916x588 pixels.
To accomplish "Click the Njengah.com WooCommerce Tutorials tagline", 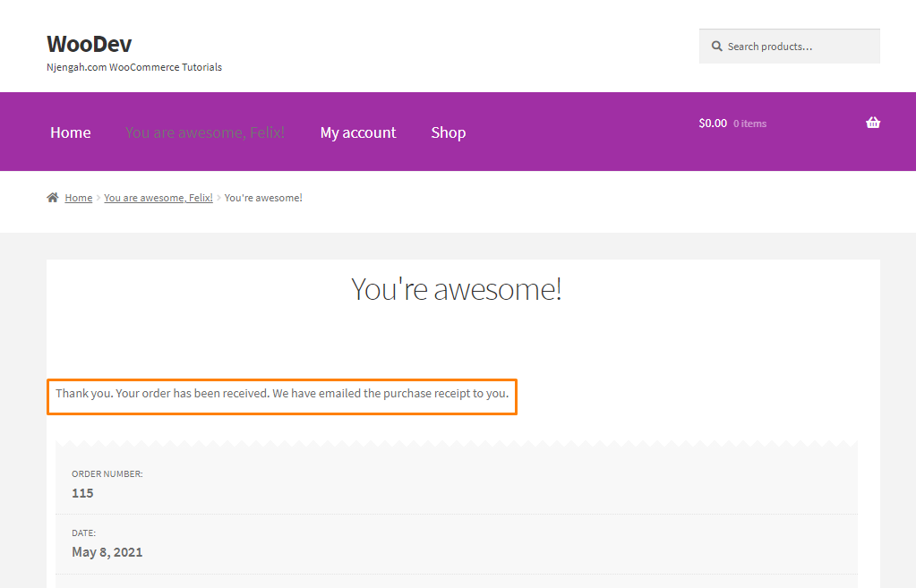I will pyautogui.click(x=133, y=67).
